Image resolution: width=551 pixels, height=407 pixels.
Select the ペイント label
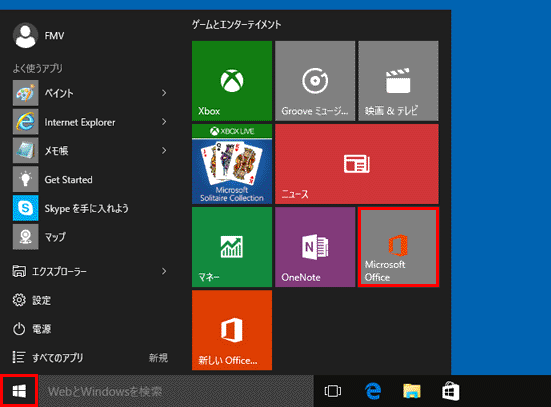coord(59,93)
